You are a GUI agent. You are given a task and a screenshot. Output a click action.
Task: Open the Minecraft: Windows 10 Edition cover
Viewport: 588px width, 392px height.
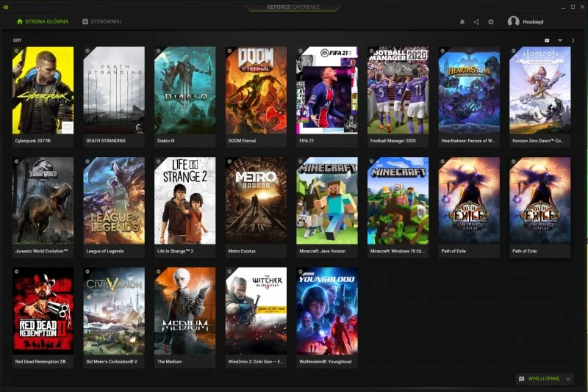398,200
